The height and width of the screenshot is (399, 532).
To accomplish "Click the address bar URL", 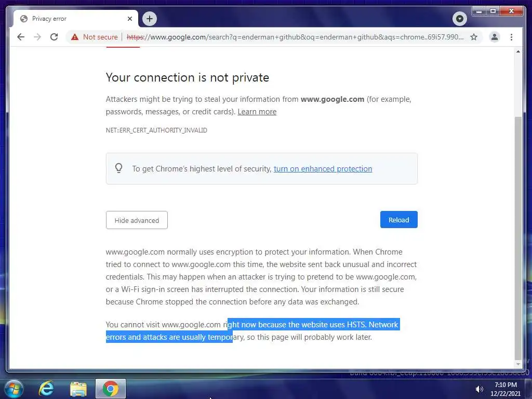I will 295,37.
